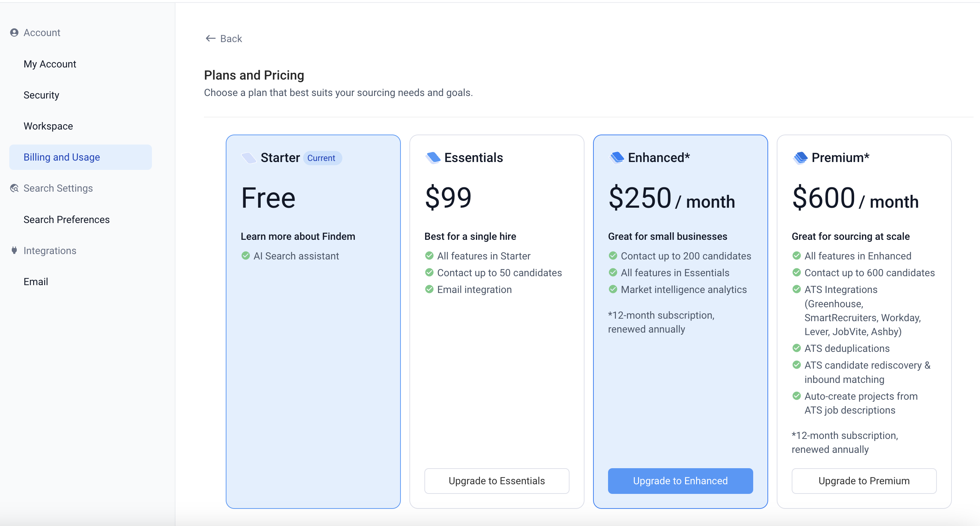Screen dimensions: 980x526
Task: Click 'Learn more about Findem' text
Action: [298, 236]
